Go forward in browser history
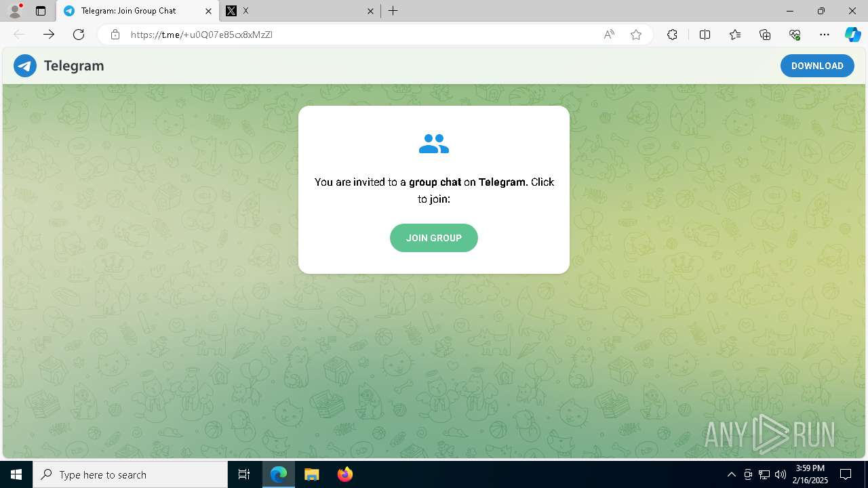This screenshot has height=488, width=868. pos(49,35)
